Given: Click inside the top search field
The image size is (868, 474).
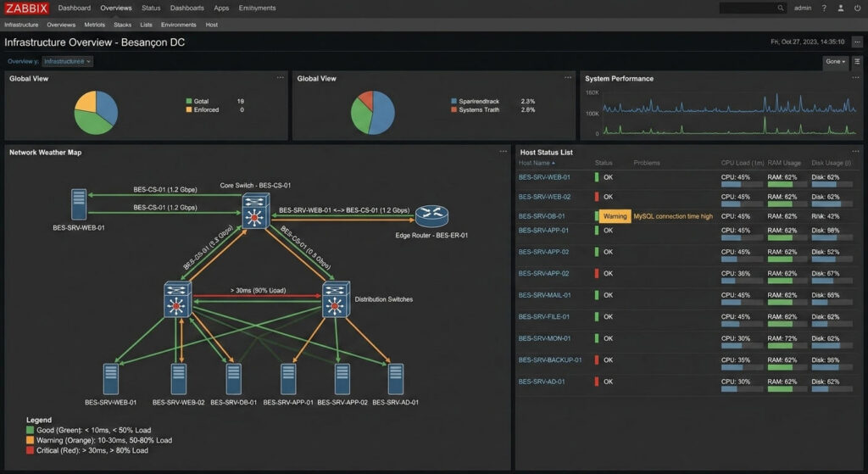Looking at the screenshot, I should pyautogui.click(x=748, y=8).
